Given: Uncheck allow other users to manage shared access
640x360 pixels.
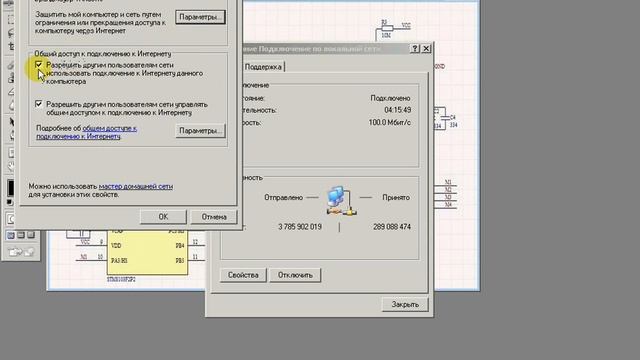Looking at the screenshot, I should (x=39, y=104).
